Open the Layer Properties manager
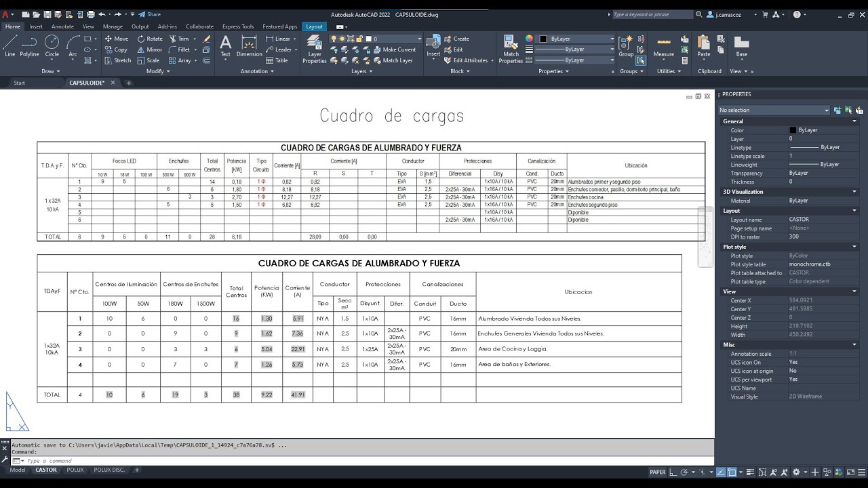 click(x=315, y=49)
